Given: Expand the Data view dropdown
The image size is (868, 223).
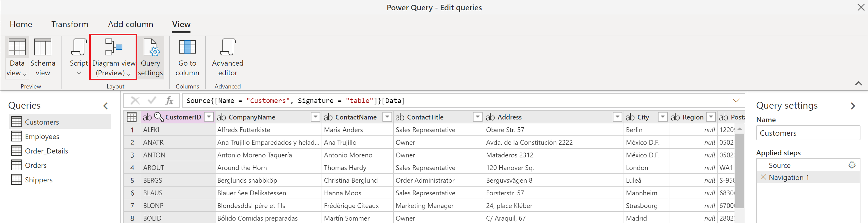Looking at the screenshot, I should [x=24, y=74].
